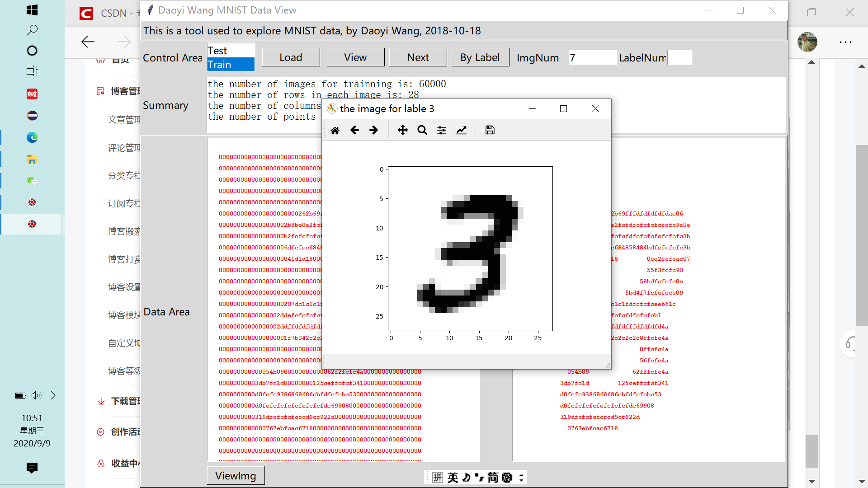The height and width of the screenshot is (488, 868).
Task: Go forward to the next plot view
Action: coord(374,130)
